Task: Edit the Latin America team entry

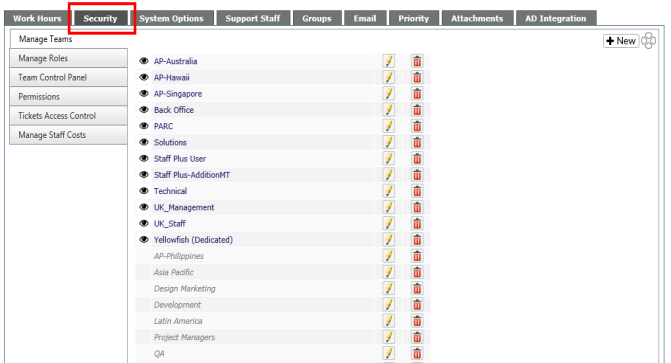Action: pyautogui.click(x=389, y=321)
